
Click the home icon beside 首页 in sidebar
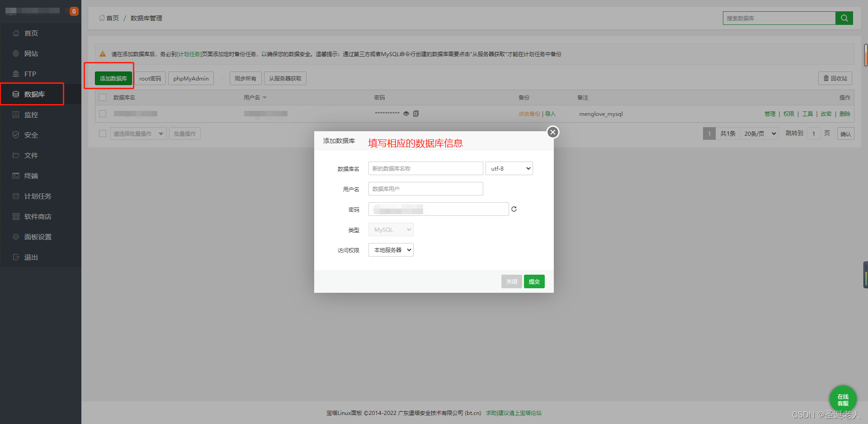(x=16, y=33)
